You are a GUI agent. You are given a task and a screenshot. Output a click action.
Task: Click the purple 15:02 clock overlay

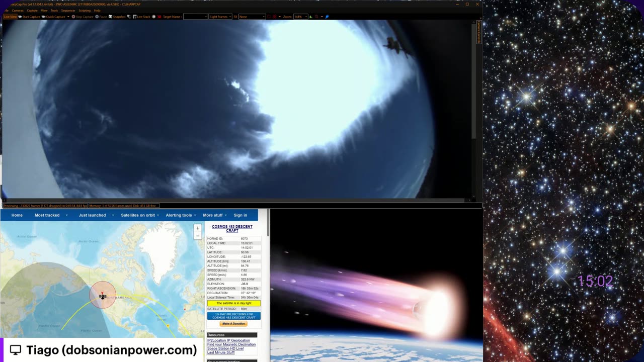click(595, 281)
